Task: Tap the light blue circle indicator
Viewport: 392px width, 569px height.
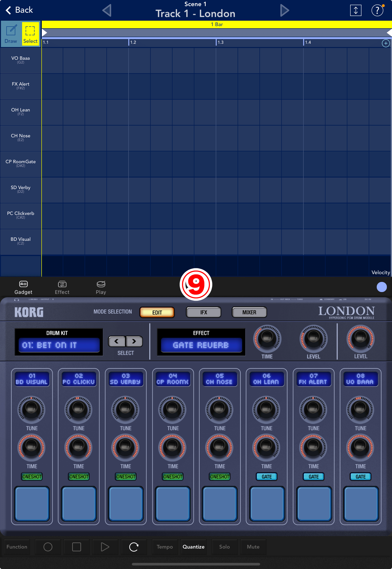Action: pyautogui.click(x=381, y=287)
